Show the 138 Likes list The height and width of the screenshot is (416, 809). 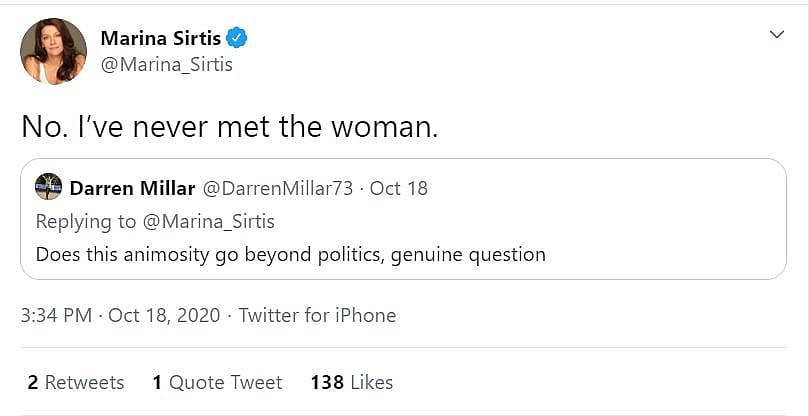352,382
